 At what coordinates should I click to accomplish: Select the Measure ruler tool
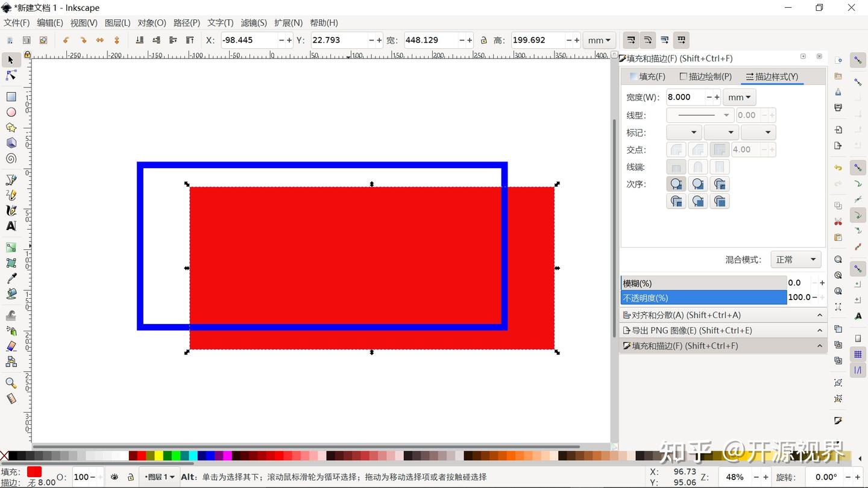click(11, 398)
